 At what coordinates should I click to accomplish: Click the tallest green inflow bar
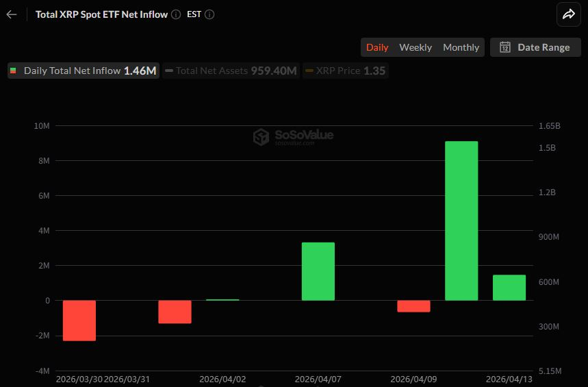point(461,221)
